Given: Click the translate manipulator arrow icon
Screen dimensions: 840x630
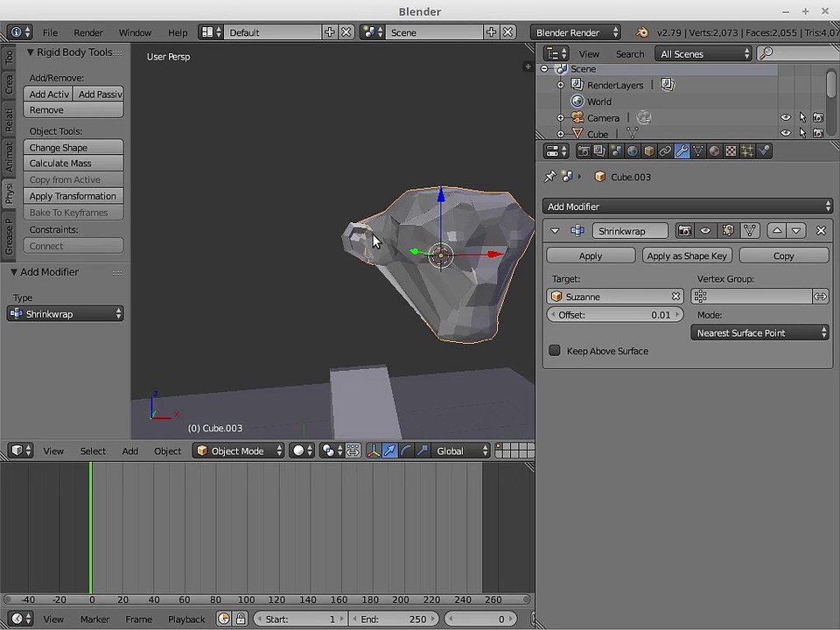Looking at the screenshot, I should (x=390, y=451).
